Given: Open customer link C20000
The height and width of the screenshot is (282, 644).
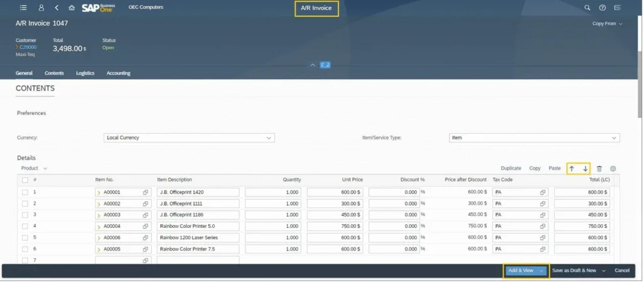Looking at the screenshot, I should pos(28,47).
